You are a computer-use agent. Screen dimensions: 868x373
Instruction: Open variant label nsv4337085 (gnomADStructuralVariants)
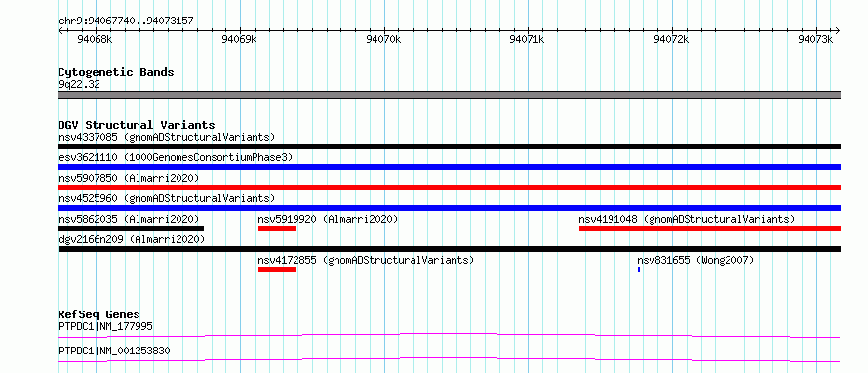pyautogui.click(x=167, y=137)
